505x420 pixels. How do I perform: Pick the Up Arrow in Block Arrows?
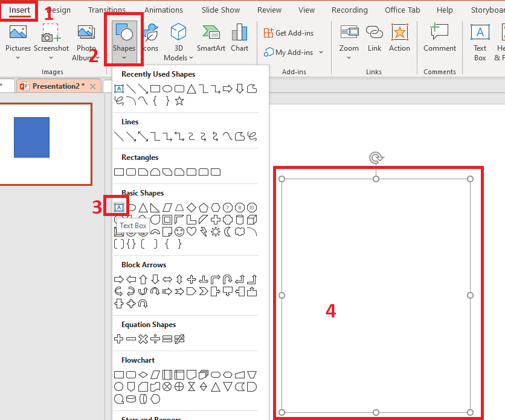coord(143,279)
